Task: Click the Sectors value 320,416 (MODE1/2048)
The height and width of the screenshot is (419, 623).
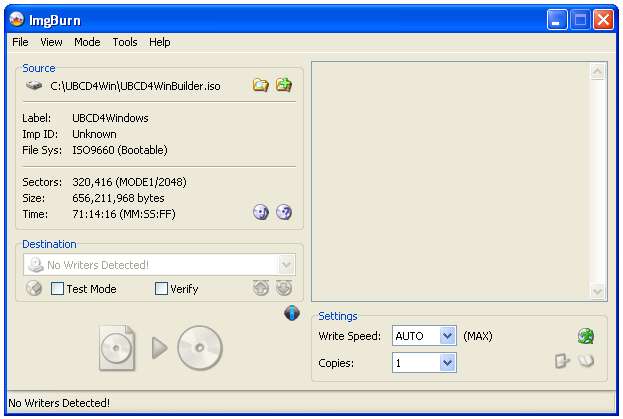Action: [129, 182]
